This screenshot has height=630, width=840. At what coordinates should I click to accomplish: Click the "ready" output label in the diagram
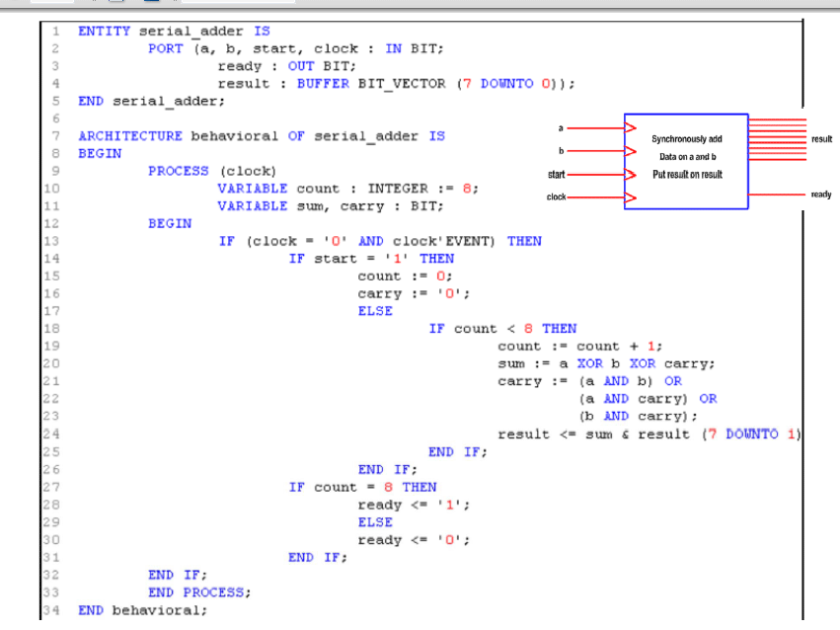(821, 195)
